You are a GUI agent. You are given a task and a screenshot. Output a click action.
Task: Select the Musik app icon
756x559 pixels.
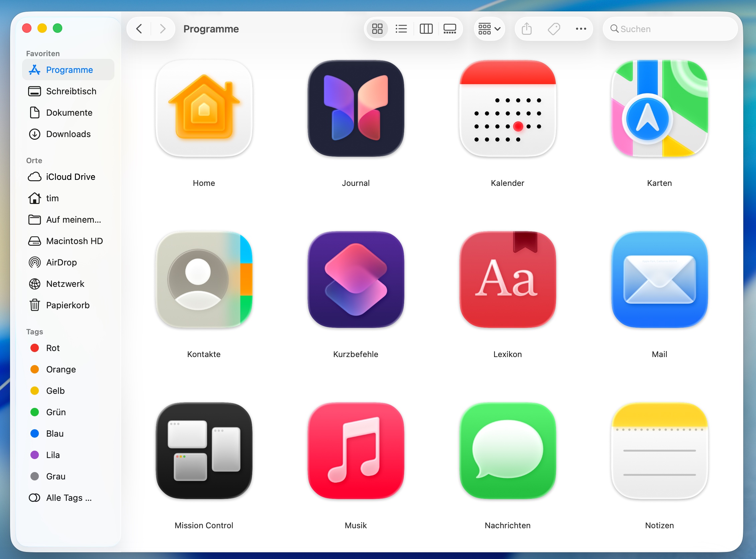(356, 451)
